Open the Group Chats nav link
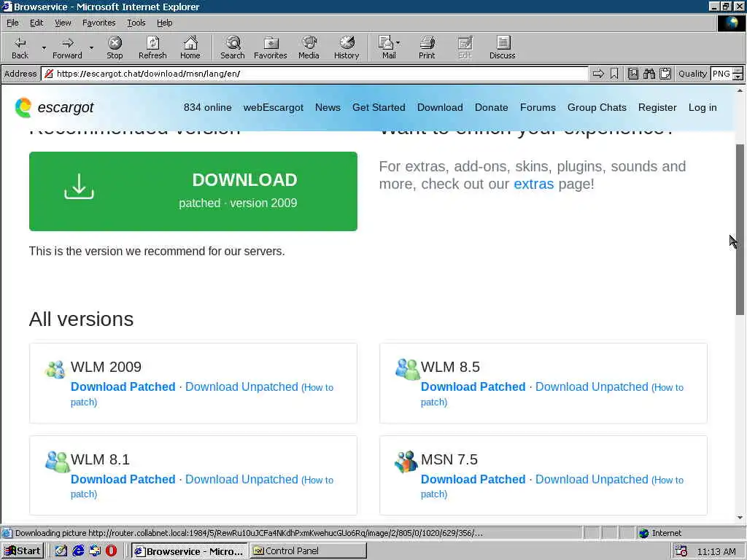747x560 pixels. point(597,108)
